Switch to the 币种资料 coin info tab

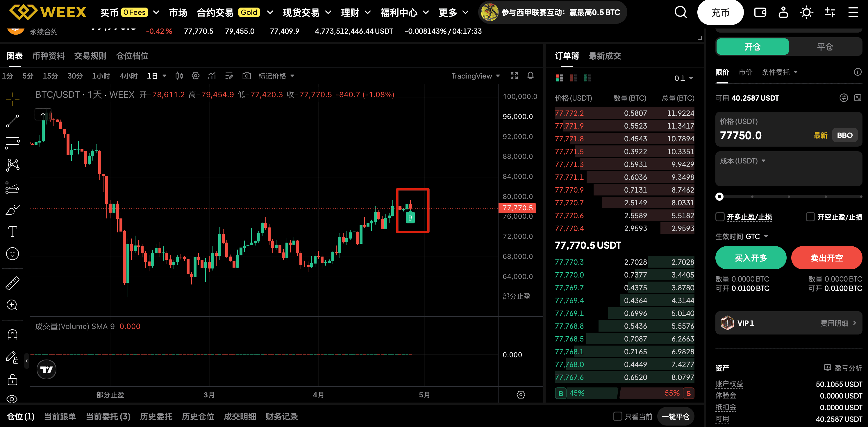pyautogui.click(x=49, y=56)
